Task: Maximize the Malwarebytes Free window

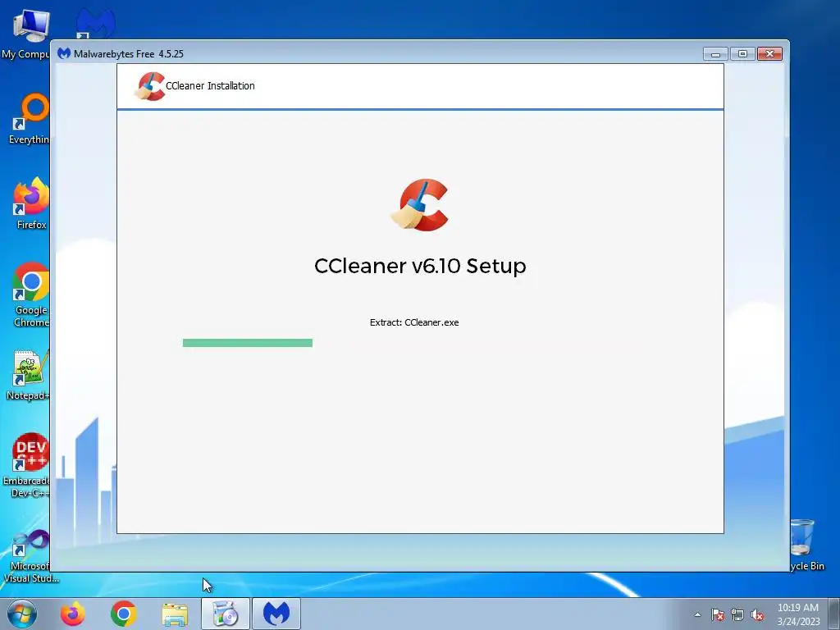Action: (x=742, y=53)
